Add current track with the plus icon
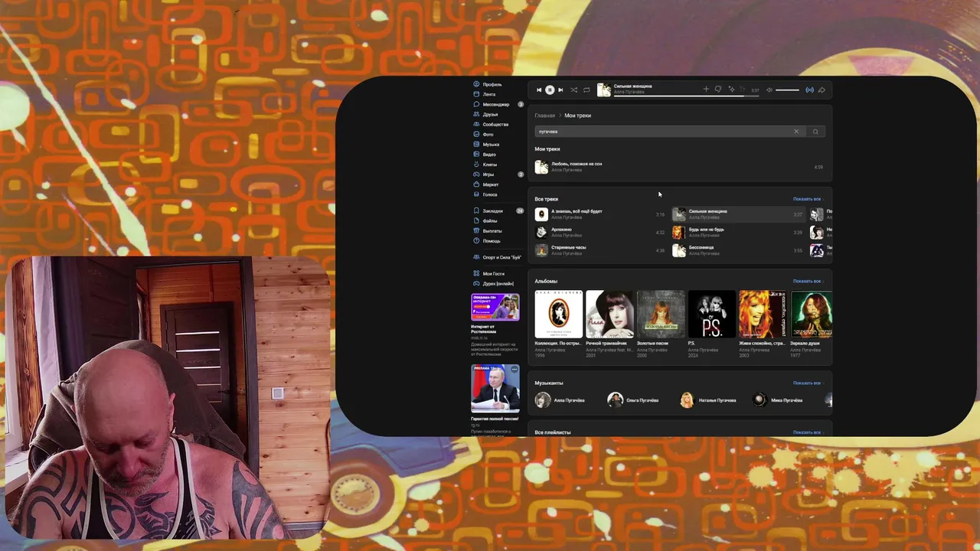Screen dimensions: 980x551 [x=706, y=90]
